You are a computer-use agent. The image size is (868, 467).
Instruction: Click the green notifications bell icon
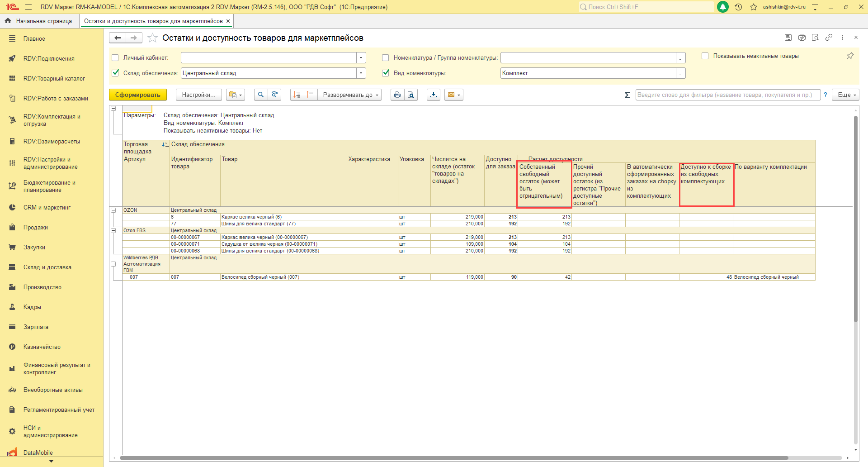(x=723, y=7)
